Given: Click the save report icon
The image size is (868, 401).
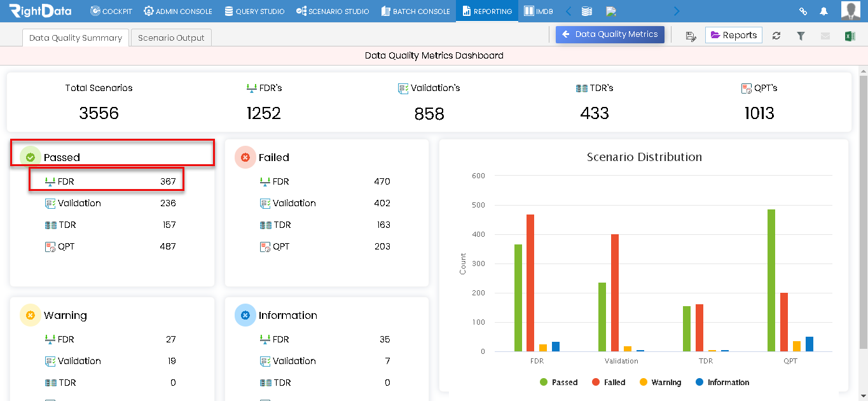Looking at the screenshot, I should [691, 36].
